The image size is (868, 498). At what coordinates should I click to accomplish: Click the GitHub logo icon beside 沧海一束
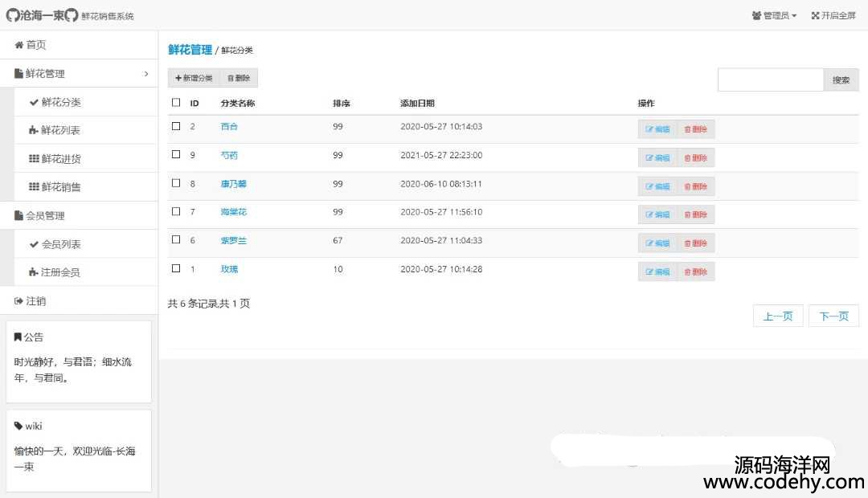[13, 15]
